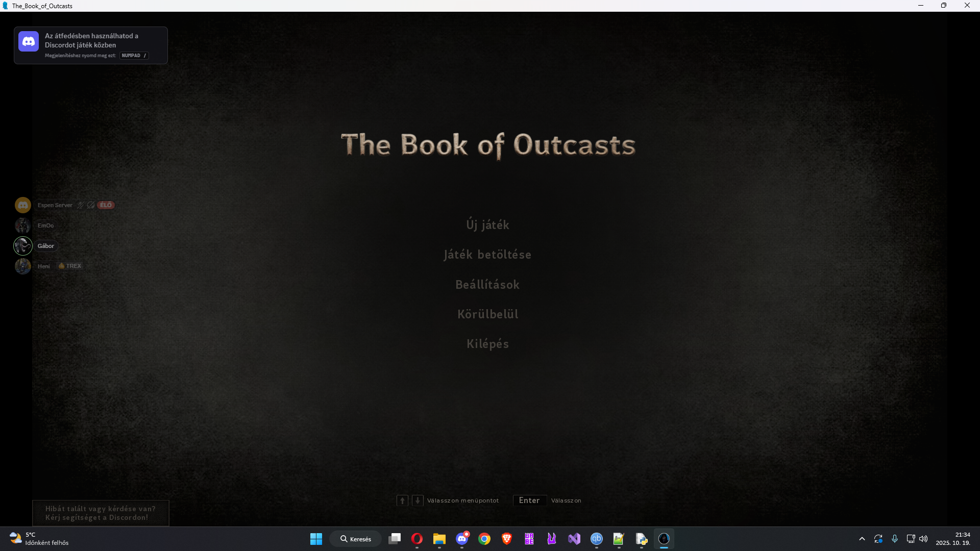Click the red 'ÉLŐ' live badge

(106, 205)
